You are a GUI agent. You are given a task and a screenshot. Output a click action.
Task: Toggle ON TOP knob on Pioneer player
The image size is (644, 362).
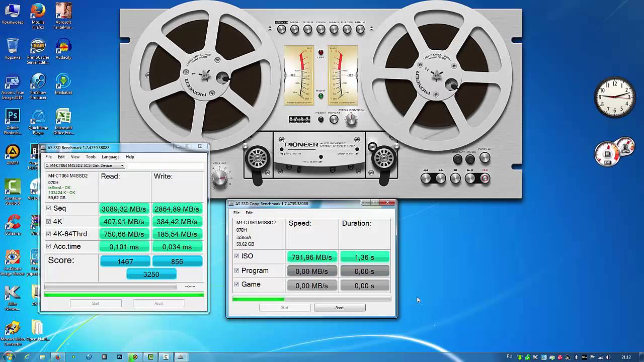tap(347, 30)
